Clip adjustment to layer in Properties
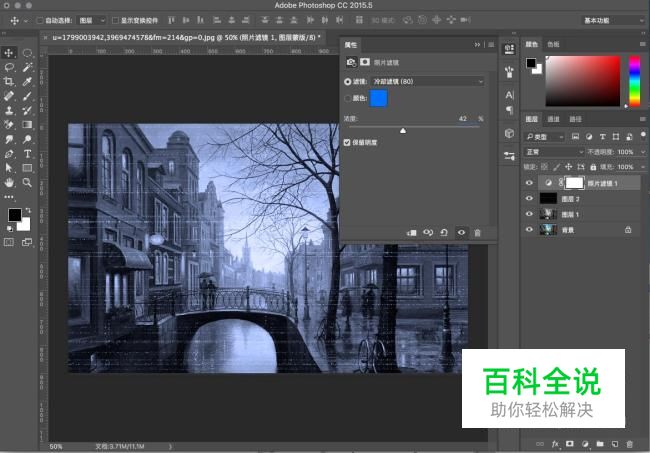The width and height of the screenshot is (650, 453). tap(412, 233)
